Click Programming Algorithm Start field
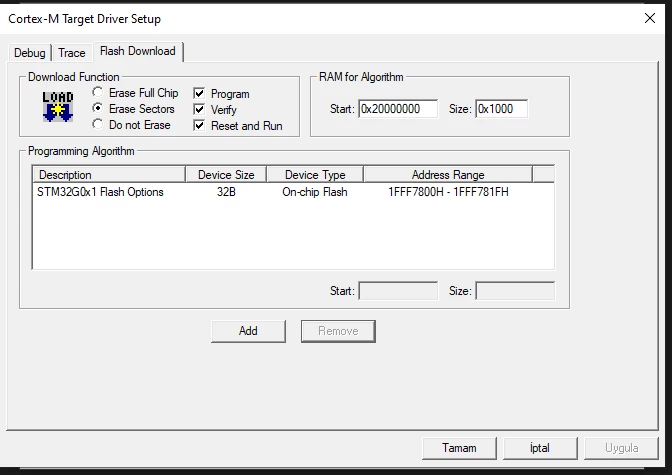This screenshot has height=475, width=672. click(398, 291)
